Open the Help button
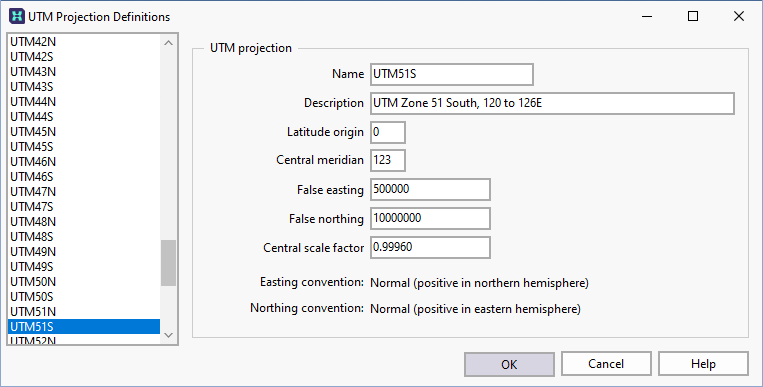The width and height of the screenshot is (763, 387). 703,364
